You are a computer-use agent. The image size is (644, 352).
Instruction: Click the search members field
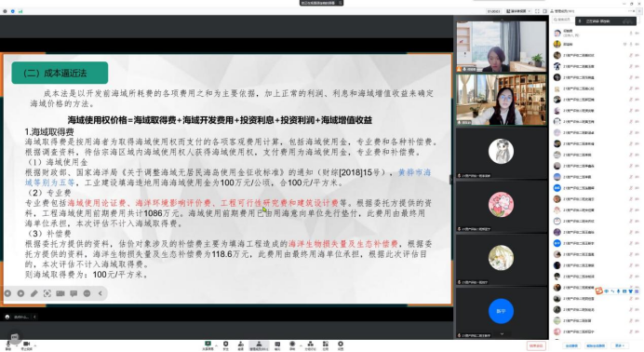(562, 20)
